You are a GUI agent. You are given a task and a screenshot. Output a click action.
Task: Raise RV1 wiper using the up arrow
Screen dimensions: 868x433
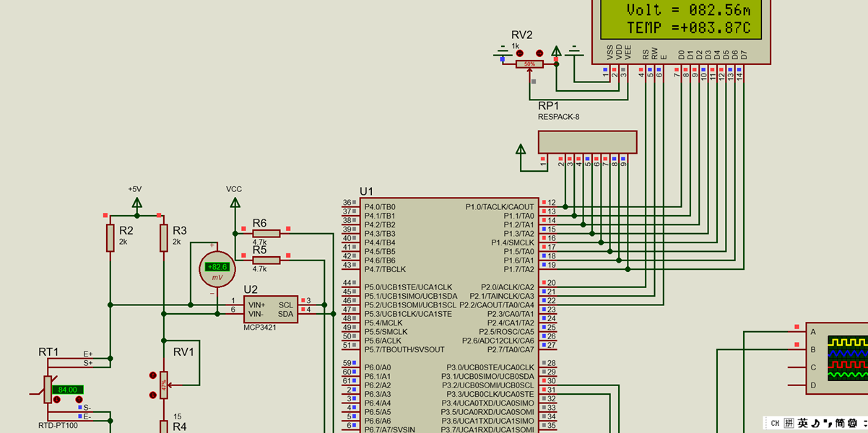coord(153,375)
